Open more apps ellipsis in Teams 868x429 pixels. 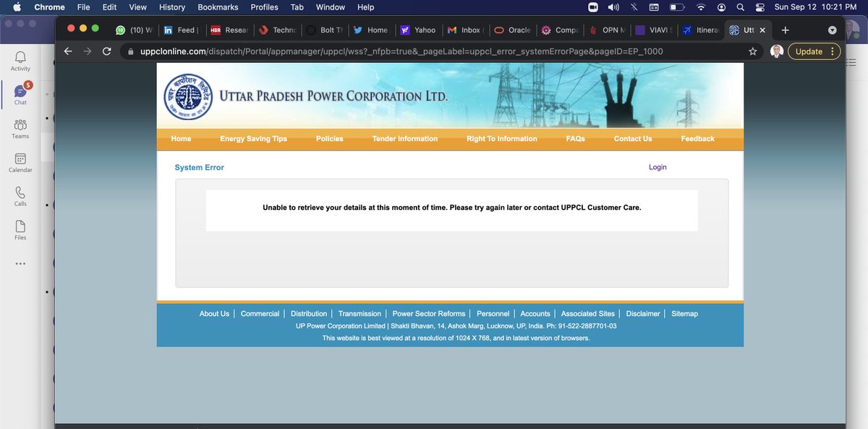(x=20, y=263)
